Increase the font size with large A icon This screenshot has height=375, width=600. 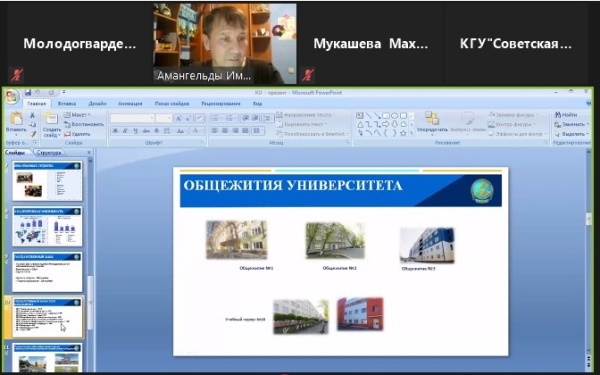click(178, 118)
